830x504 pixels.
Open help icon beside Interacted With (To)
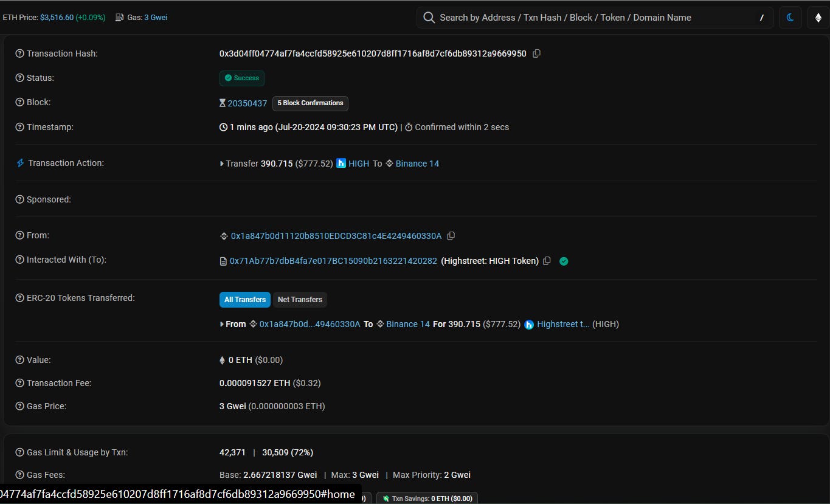(19, 260)
